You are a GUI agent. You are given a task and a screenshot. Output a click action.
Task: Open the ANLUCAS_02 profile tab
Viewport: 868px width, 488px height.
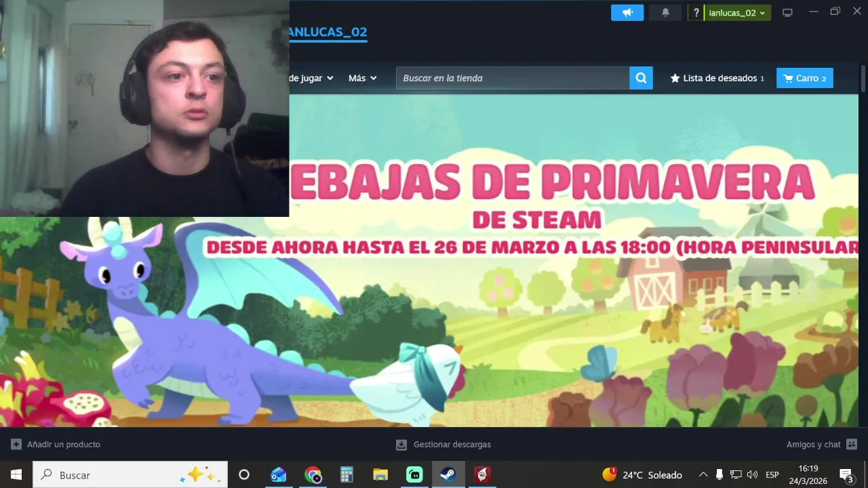pos(328,32)
